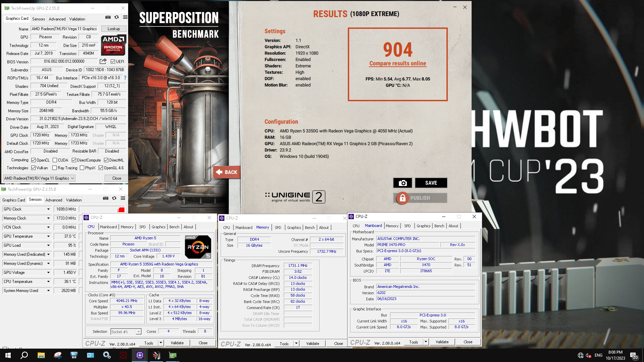This screenshot has height=362, width=644.
Task: Open Compare results online link
Action: click(x=397, y=63)
